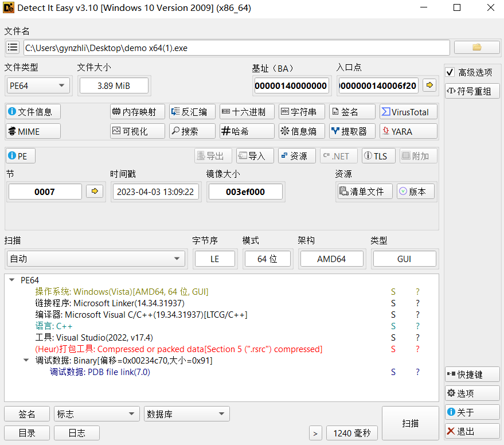504x445 pixels.
Task: Open 资源 resources button in PE row
Action: click(297, 156)
